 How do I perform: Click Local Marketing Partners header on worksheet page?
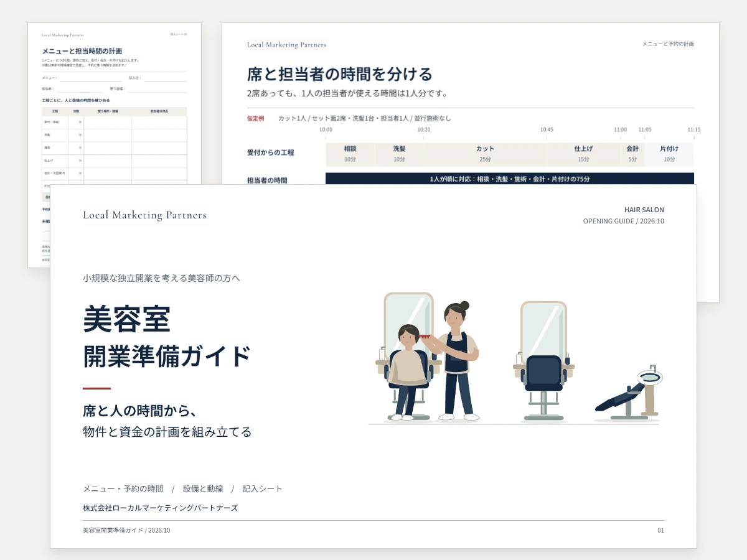[62, 35]
